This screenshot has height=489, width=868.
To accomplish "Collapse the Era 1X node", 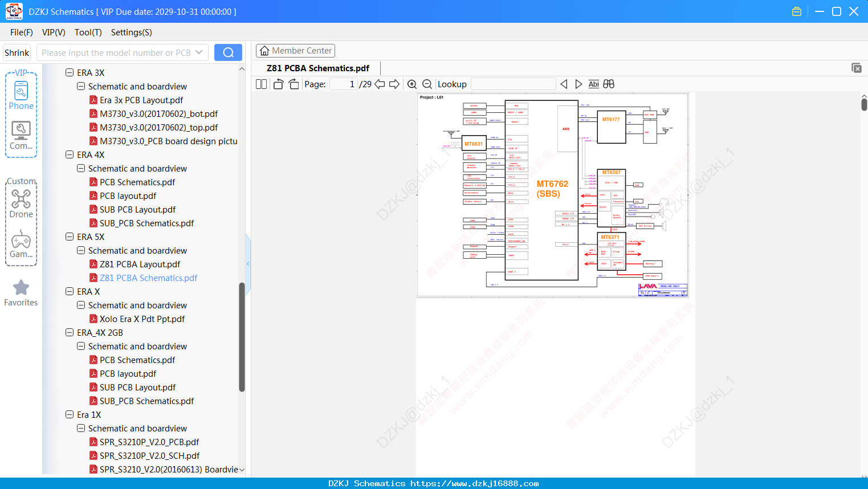I will click(70, 414).
